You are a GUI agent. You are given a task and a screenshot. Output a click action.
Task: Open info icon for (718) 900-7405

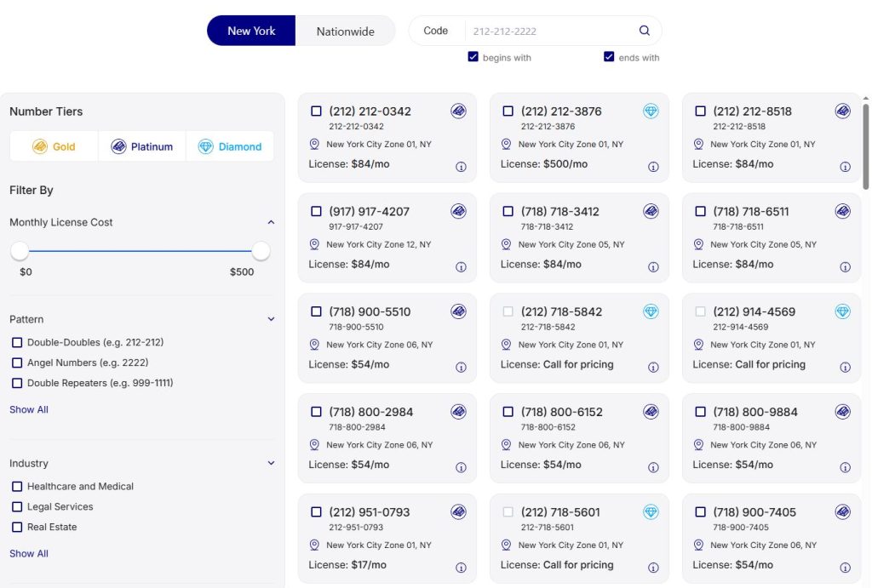pos(846,568)
